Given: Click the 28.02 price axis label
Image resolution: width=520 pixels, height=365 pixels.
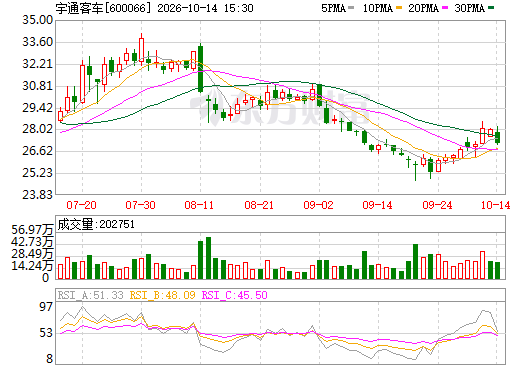Looking at the screenshot, I should (x=37, y=129).
